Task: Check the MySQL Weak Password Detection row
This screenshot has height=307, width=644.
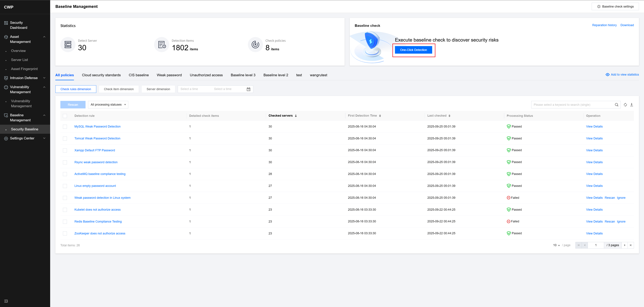Action: (65, 127)
